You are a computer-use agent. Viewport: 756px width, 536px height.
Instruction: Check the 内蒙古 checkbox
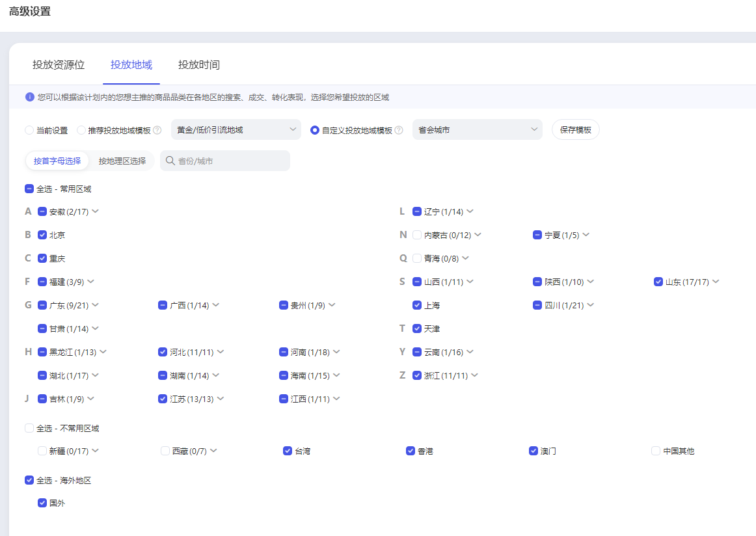(417, 235)
